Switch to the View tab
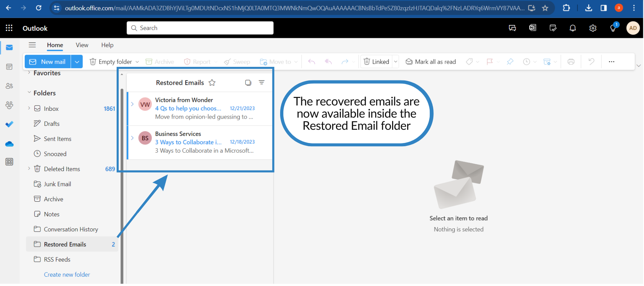The width and height of the screenshot is (644, 286). [x=82, y=45]
